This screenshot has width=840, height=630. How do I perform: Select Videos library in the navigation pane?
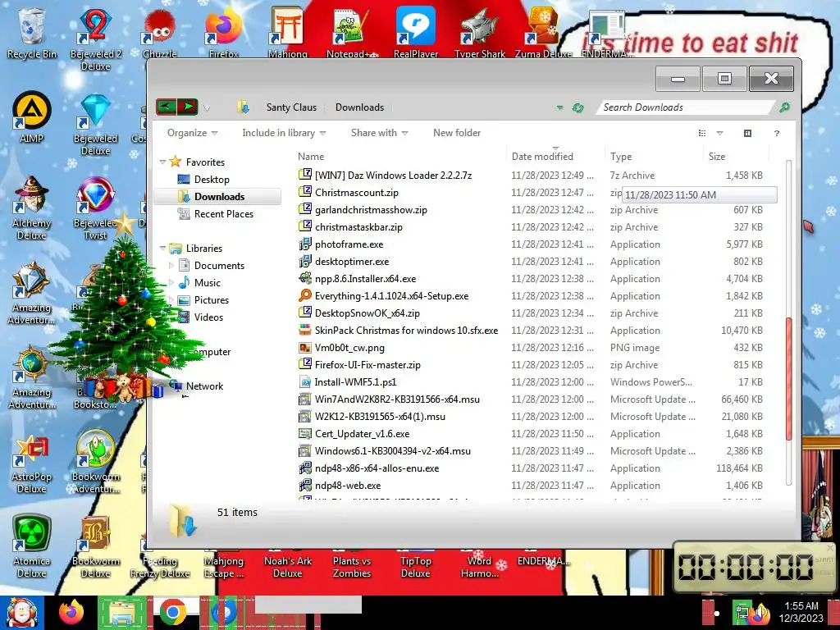tap(208, 317)
